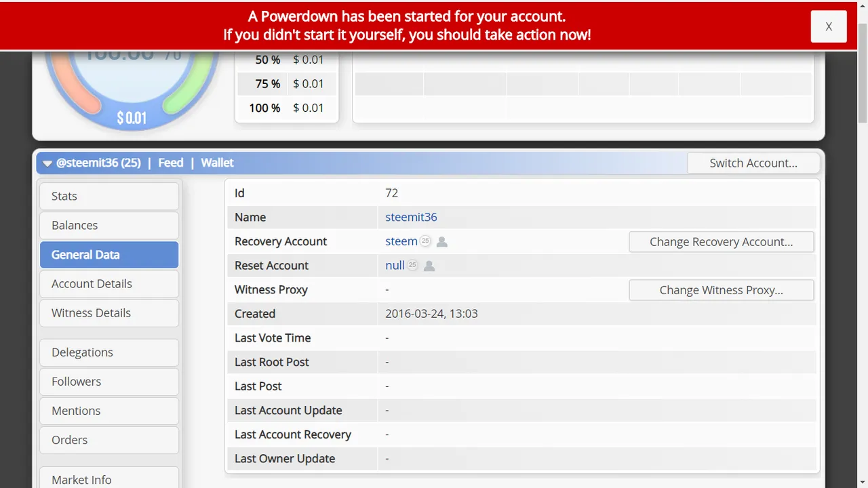Show the Followers tab
Viewport: 868px width, 488px height.
click(109, 382)
